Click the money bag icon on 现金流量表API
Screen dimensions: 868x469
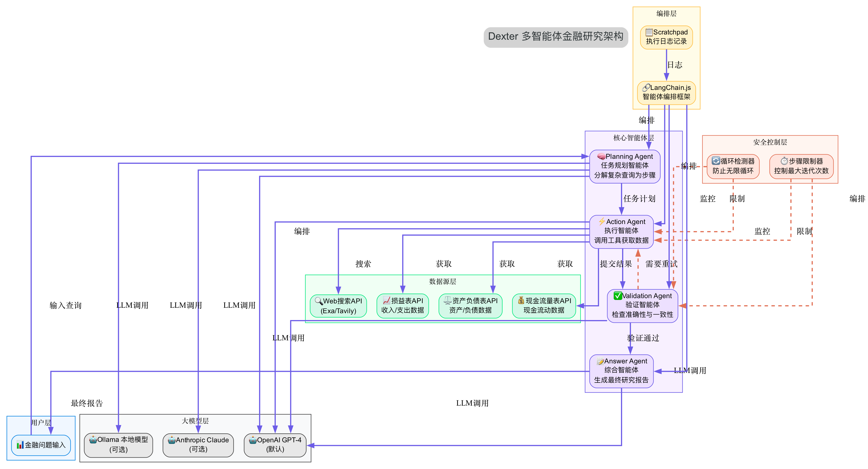(521, 301)
